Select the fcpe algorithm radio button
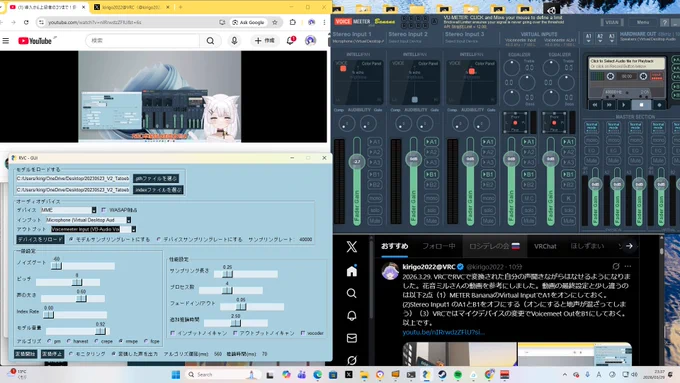The image size is (680, 383). point(146,341)
